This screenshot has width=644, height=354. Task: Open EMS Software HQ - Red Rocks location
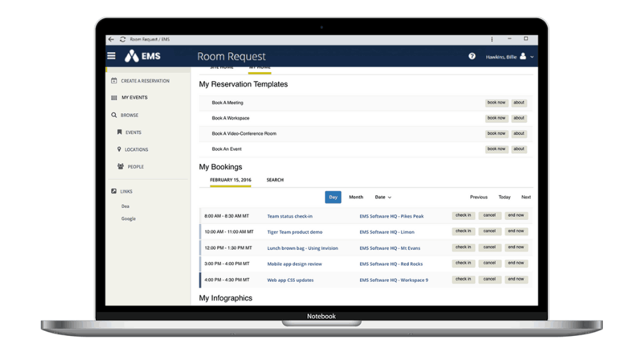pos(391,264)
